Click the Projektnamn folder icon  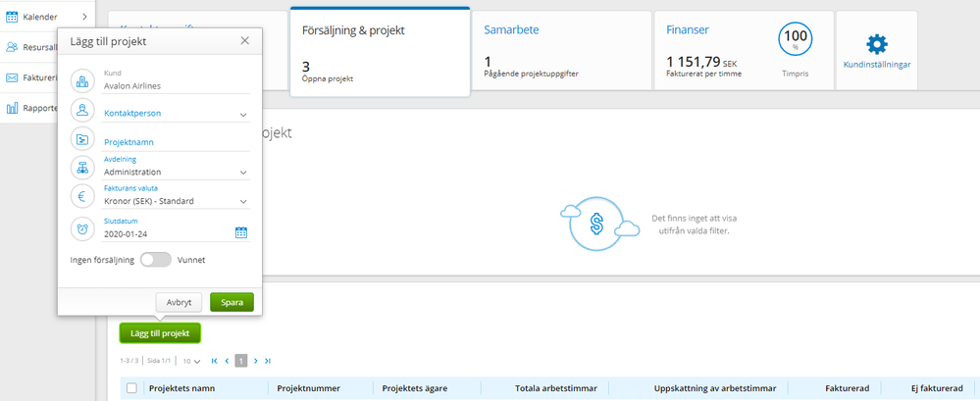click(82, 138)
